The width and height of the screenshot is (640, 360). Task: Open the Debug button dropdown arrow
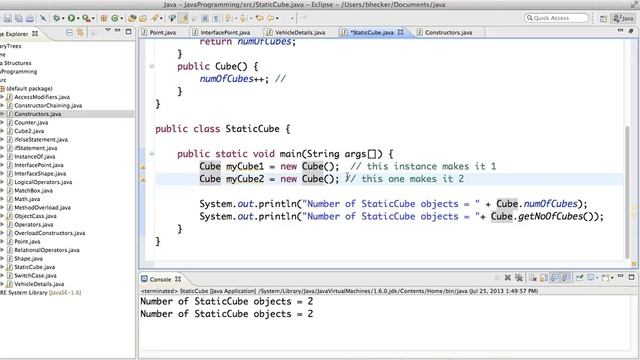63,19
